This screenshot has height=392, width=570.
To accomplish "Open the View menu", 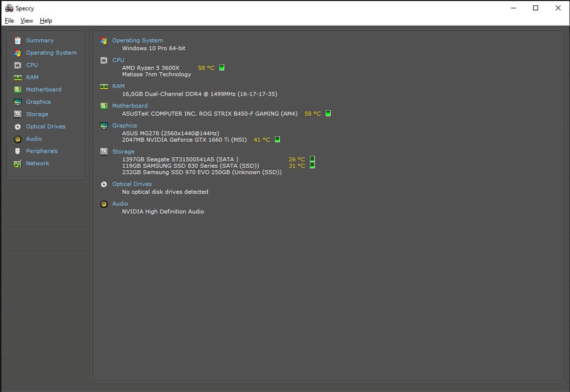I will pyautogui.click(x=27, y=21).
